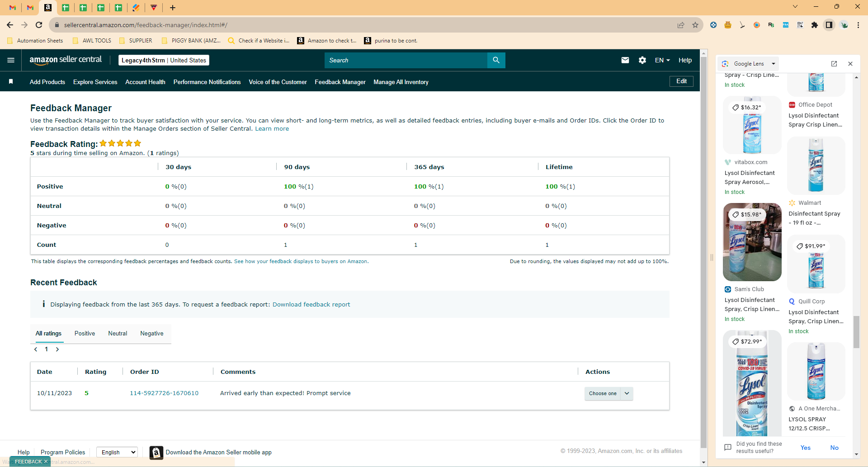Expand the EN language dropdown
Image resolution: width=868 pixels, height=467 pixels.
coord(662,60)
